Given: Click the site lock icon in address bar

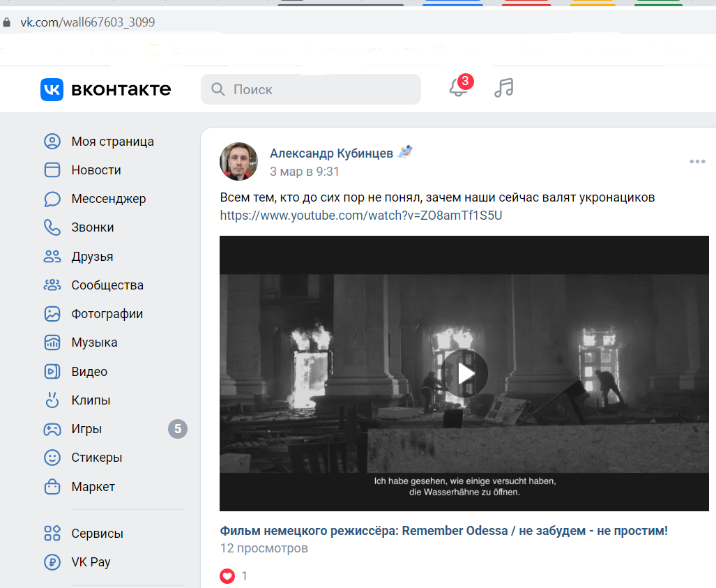Looking at the screenshot, I should [7, 22].
